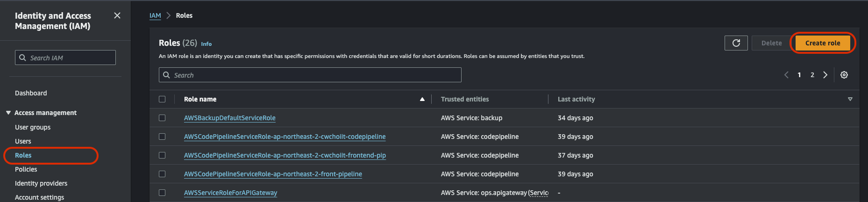The width and height of the screenshot is (868, 202).
Task: Open table preferences gear icon
Action: coord(844,75)
